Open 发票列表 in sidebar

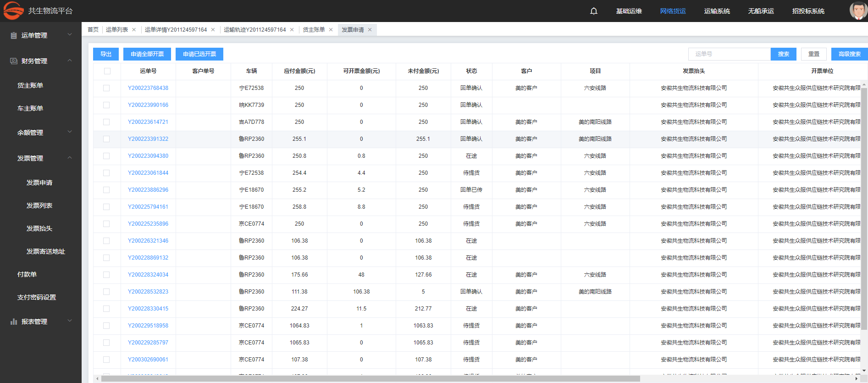(x=39, y=205)
